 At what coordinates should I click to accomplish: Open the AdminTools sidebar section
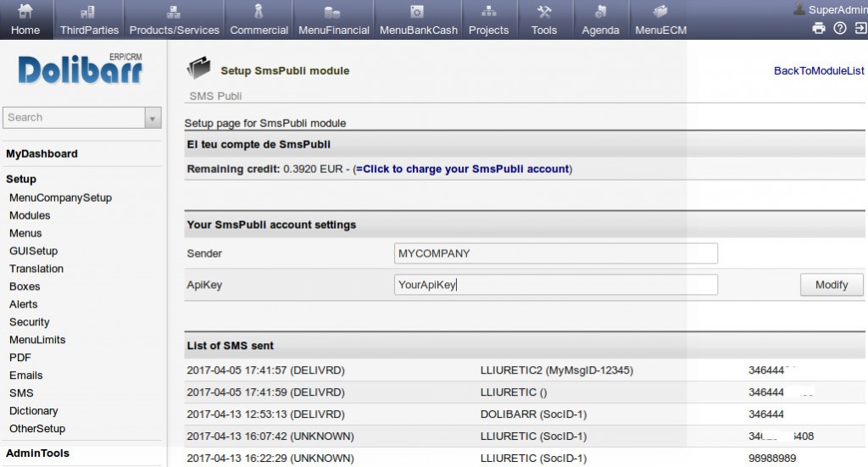37,453
